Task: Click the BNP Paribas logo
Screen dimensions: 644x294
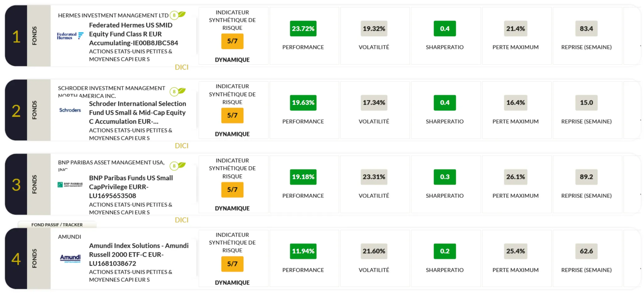Action: coord(70,184)
